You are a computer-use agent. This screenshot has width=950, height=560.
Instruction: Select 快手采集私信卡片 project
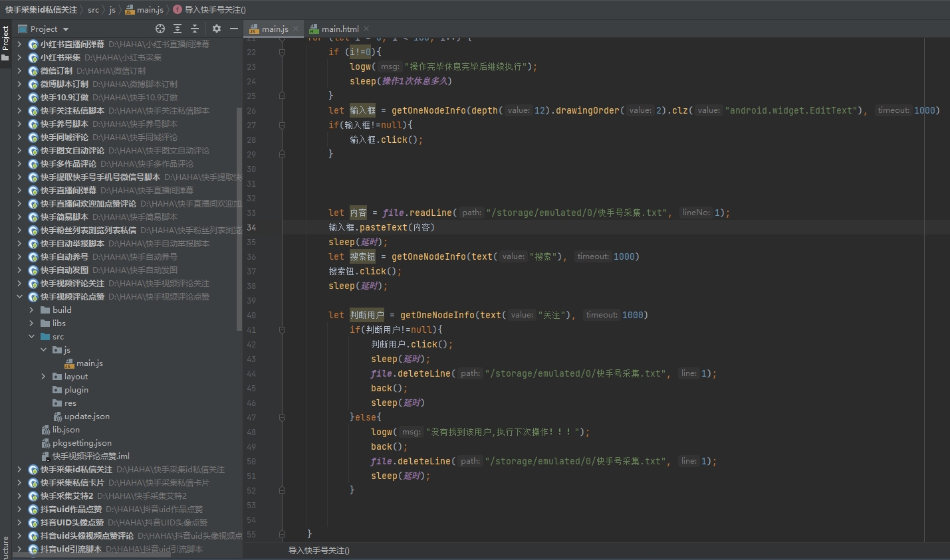click(x=72, y=482)
